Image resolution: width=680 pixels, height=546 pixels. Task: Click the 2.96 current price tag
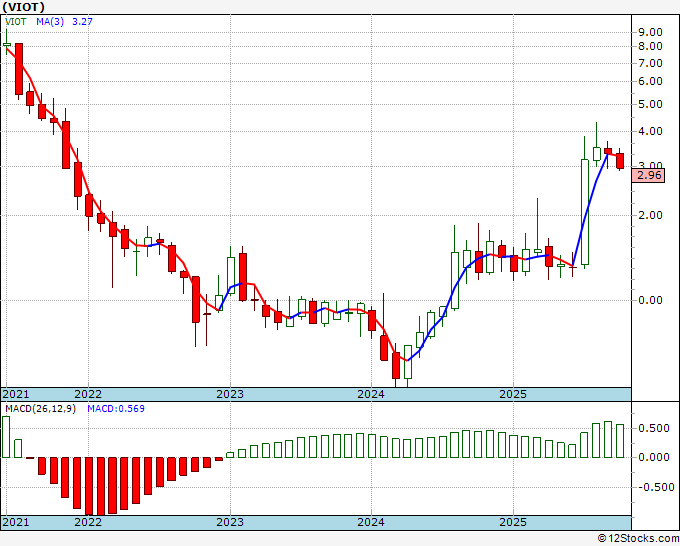tap(648, 176)
